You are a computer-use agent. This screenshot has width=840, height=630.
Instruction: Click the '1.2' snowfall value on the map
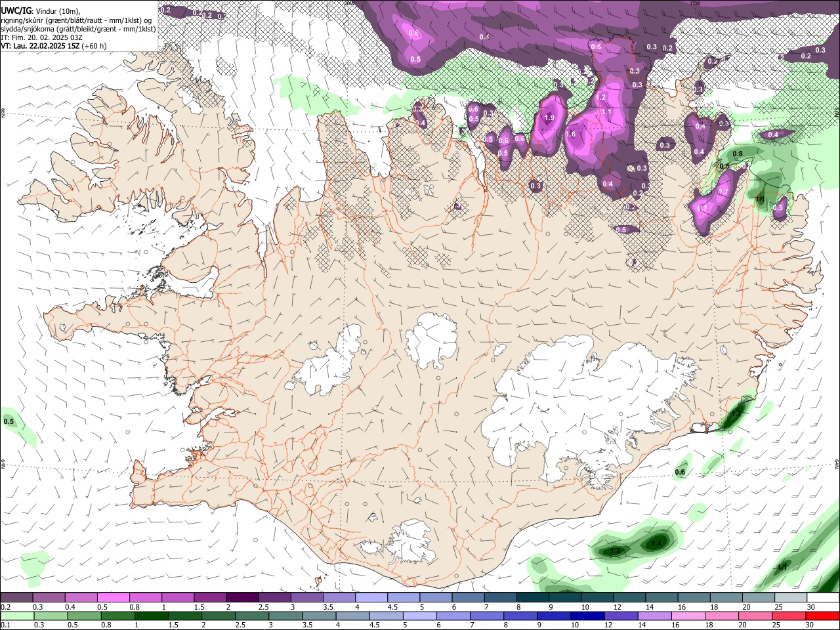click(600, 98)
